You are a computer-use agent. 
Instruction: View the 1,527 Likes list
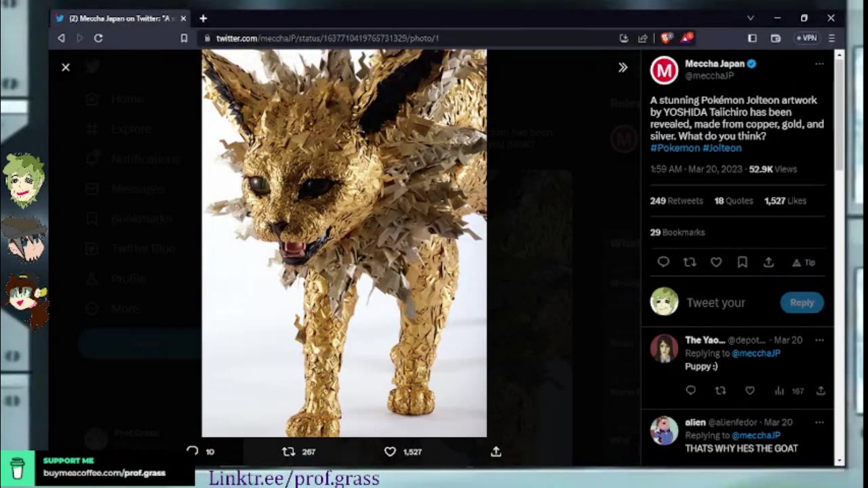tap(785, 201)
